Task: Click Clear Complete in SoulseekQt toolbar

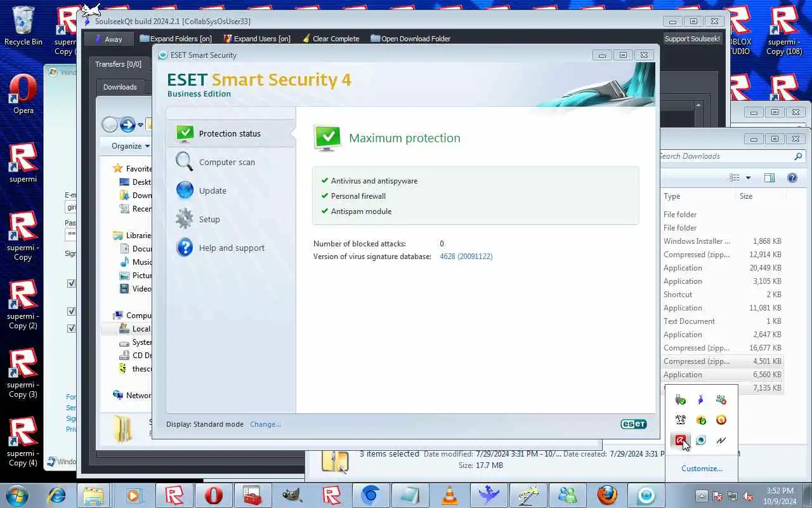Action: point(331,39)
